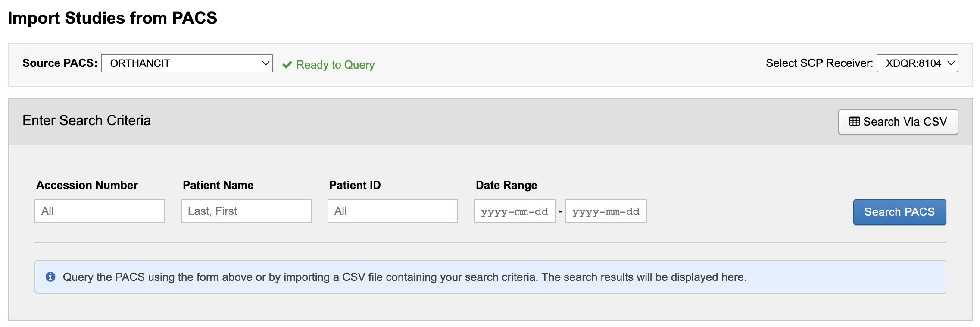
Task: Click the "Import Studies from PACS" page title
Action: 112,18
